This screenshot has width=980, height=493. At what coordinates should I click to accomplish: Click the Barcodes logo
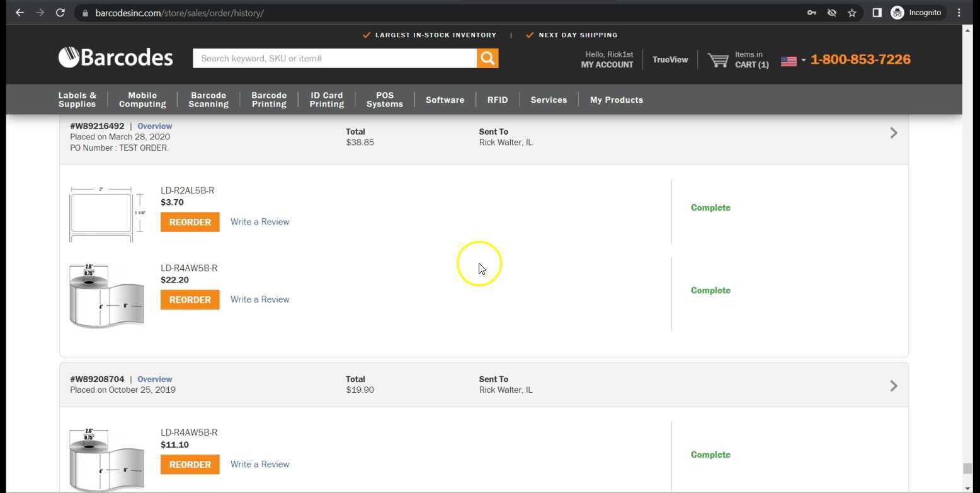pyautogui.click(x=116, y=57)
